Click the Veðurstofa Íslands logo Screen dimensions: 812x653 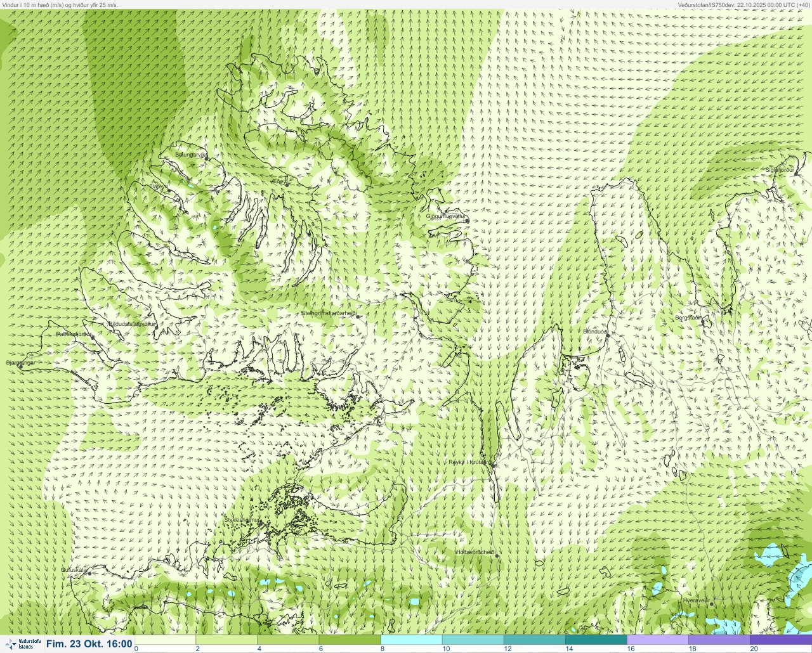22,644
